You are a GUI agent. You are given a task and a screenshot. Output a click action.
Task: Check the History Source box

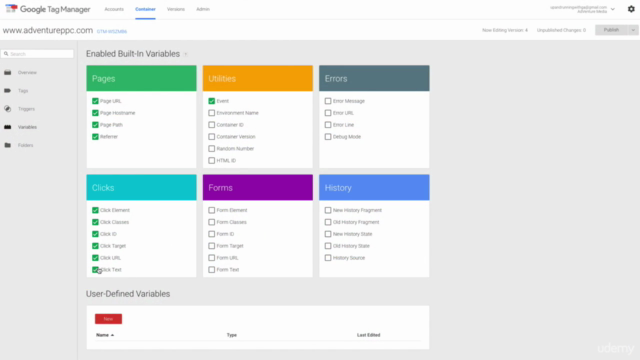point(328,258)
